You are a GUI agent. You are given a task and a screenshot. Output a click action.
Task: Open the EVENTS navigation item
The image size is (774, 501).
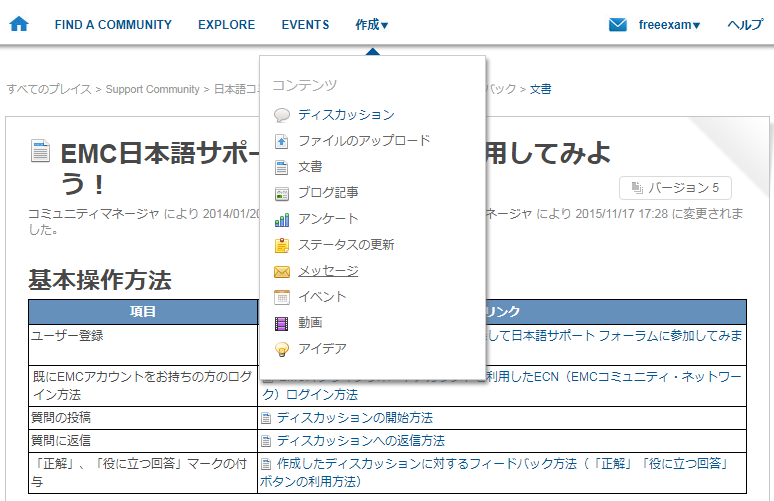tap(305, 25)
